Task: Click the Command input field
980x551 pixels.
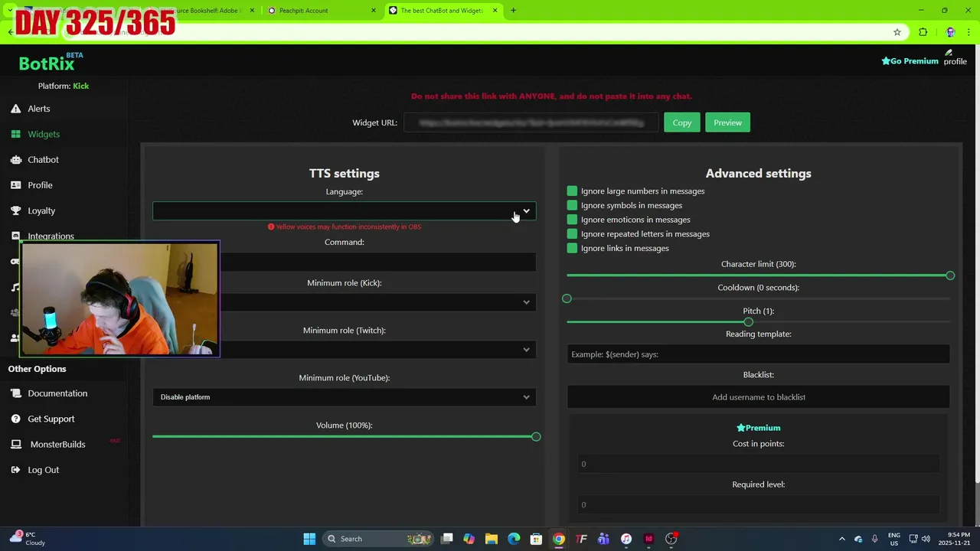Action: click(345, 262)
